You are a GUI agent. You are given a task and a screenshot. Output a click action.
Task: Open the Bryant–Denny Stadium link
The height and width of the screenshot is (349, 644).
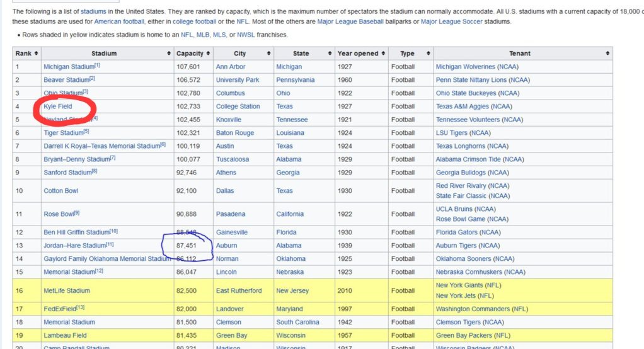coord(77,159)
